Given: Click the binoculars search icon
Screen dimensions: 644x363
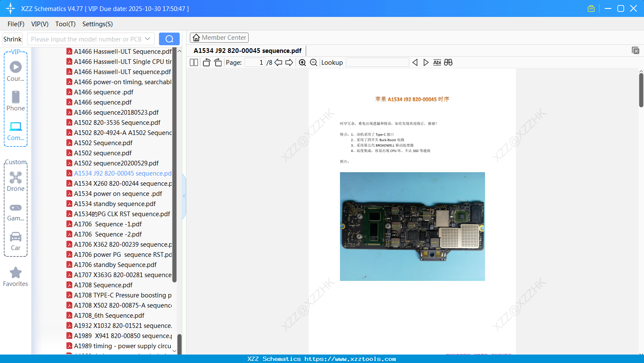Looking at the screenshot, I should (448, 63).
